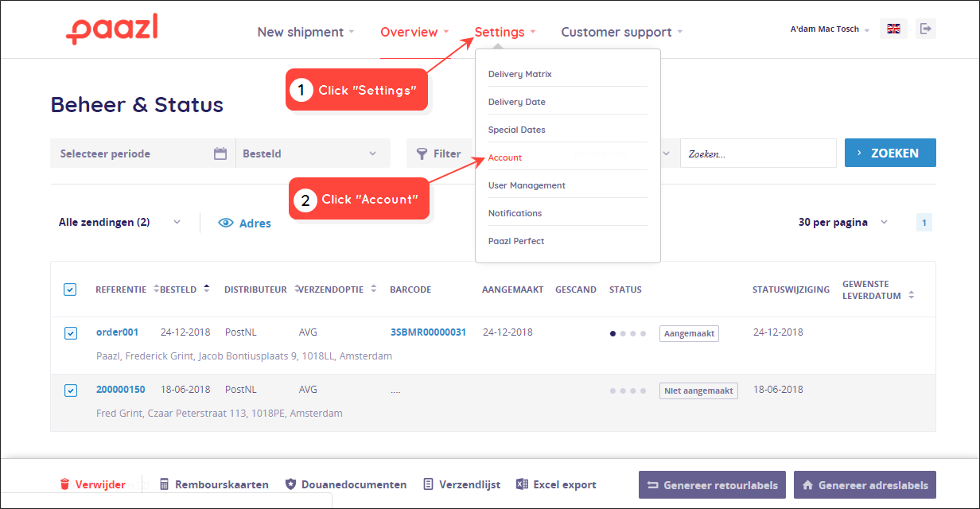Click the Excel export icon
Image resolution: width=980 pixels, height=509 pixels.
coord(522,484)
